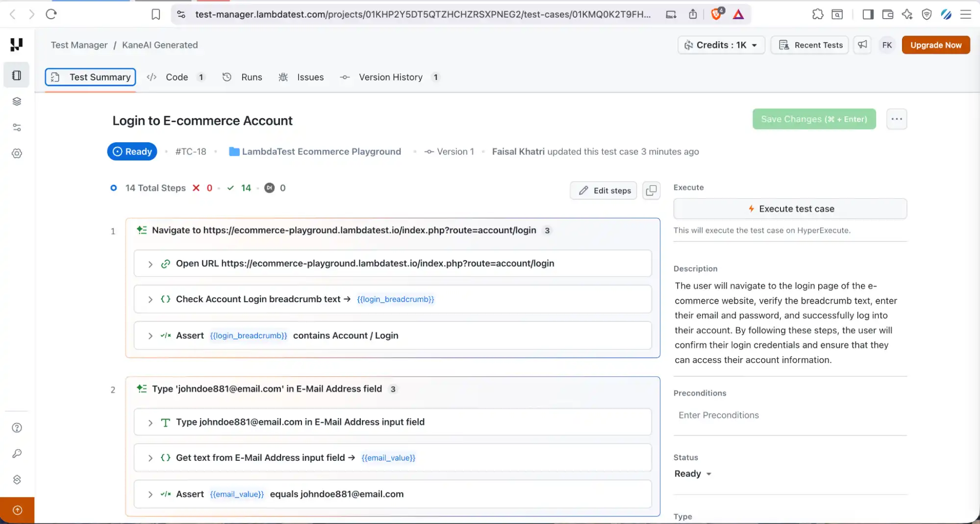
Task: Click into the Enter Preconditions field
Action: pyautogui.click(x=790, y=415)
